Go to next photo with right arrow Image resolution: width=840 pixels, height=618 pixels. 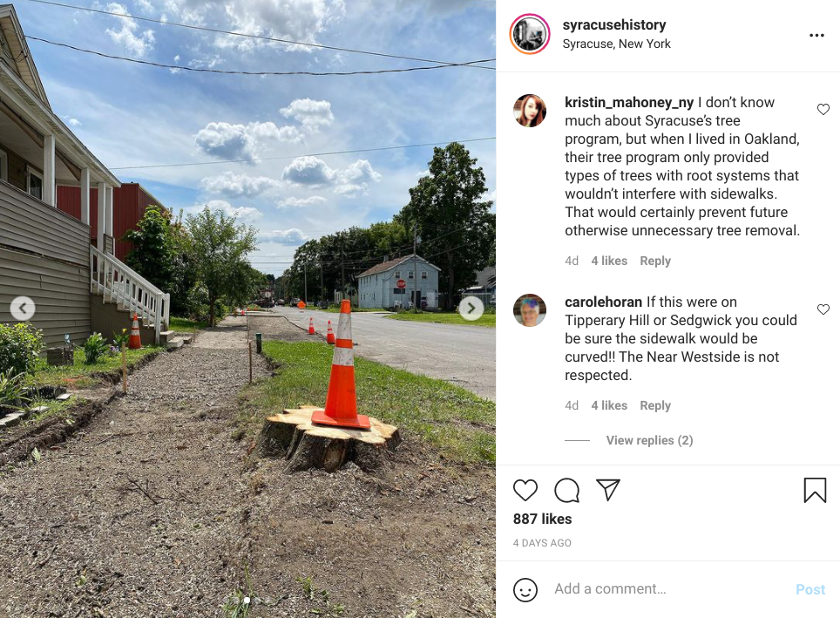click(471, 309)
